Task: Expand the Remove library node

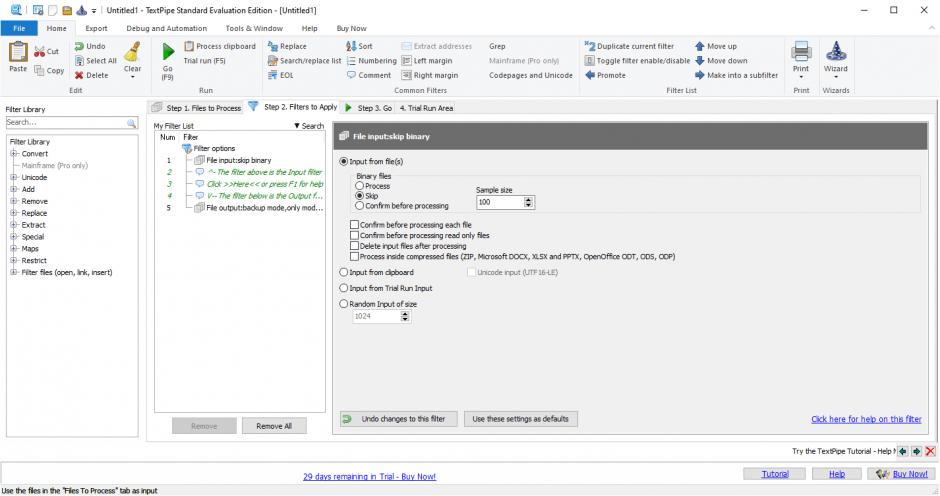Action: (13, 201)
